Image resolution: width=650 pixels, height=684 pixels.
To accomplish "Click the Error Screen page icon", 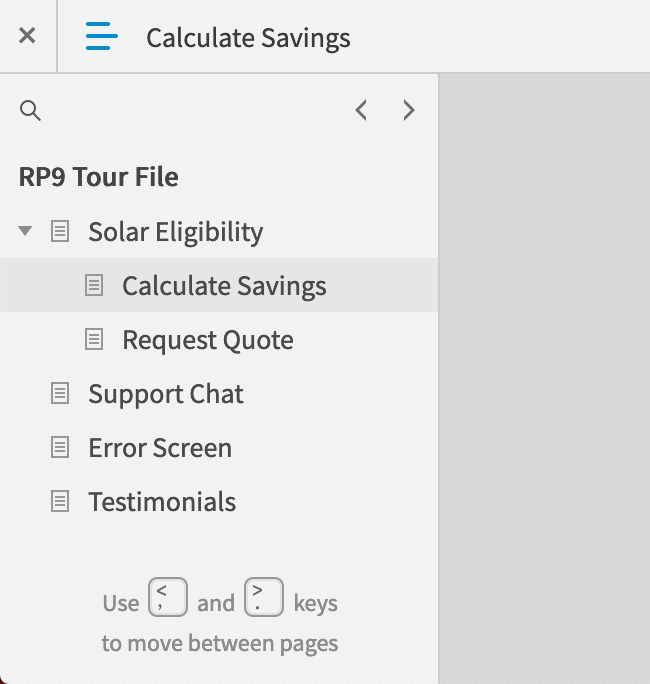I will [x=60, y=447].
